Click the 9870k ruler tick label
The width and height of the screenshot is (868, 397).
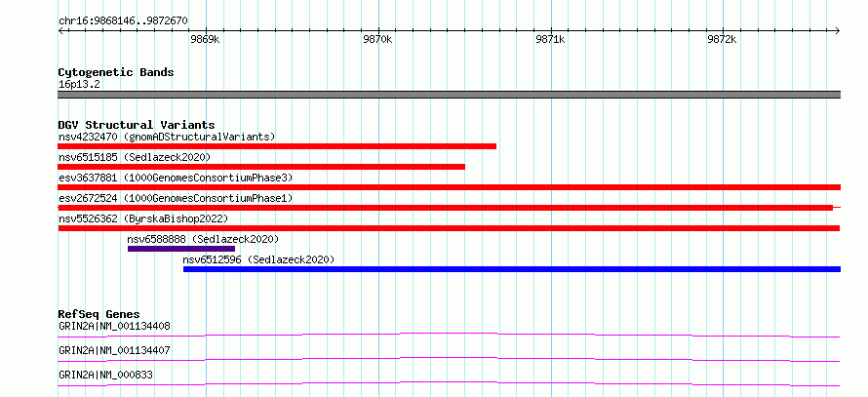(x=377, y=39)
